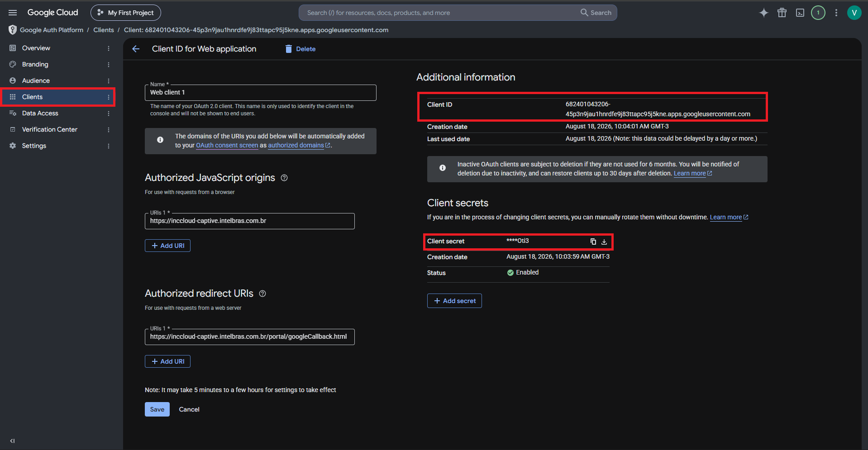Edit JavaScript origin URIs 1 field
This screenshot has height=450, width=868.
pyautogui.click(x=249, y=221)
